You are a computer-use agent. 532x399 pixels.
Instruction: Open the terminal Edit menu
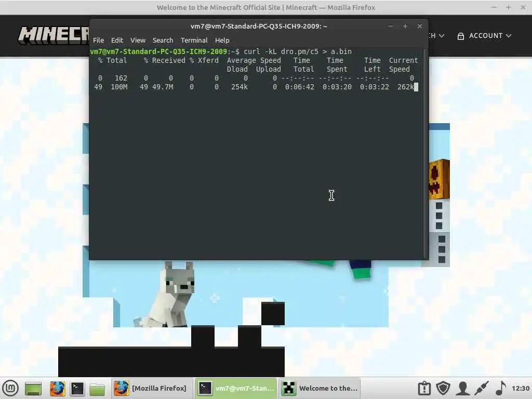point(117,40)
